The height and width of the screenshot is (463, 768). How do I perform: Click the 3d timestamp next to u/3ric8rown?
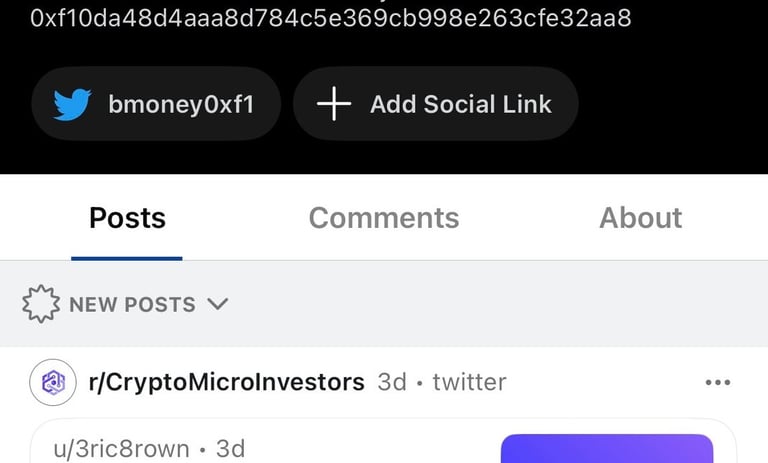pyautogui.click(x=230, y=449)
